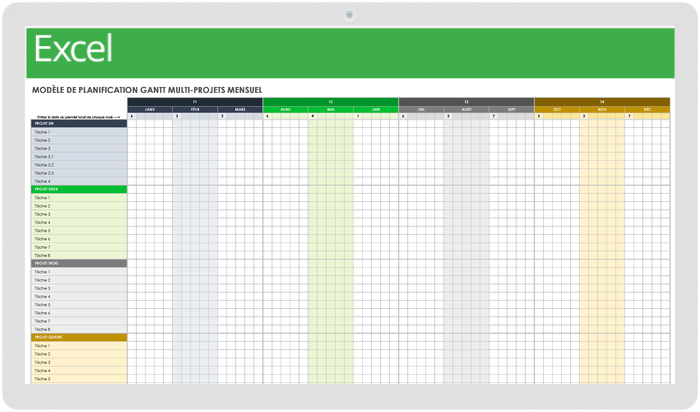Click Tâche 1 under PROJET TROIS
The width and height of the screenshot is (700, 412).
point(79,272)
